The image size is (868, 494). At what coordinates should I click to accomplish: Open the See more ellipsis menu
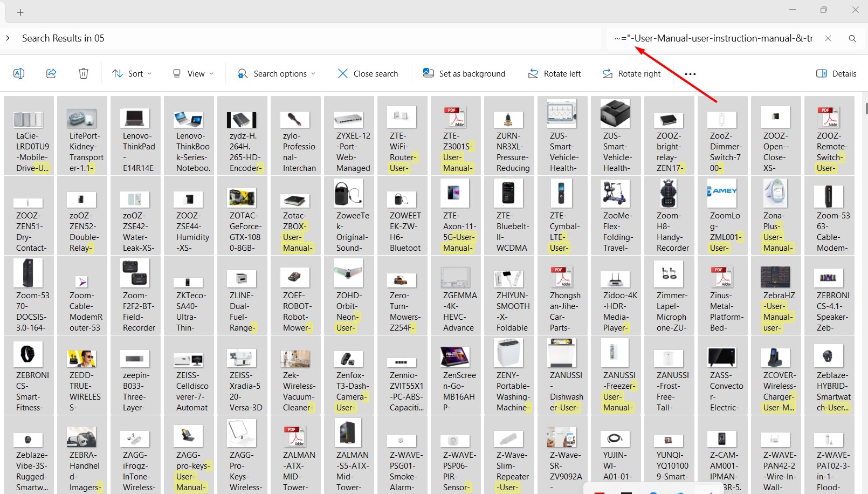pos(690,73)
